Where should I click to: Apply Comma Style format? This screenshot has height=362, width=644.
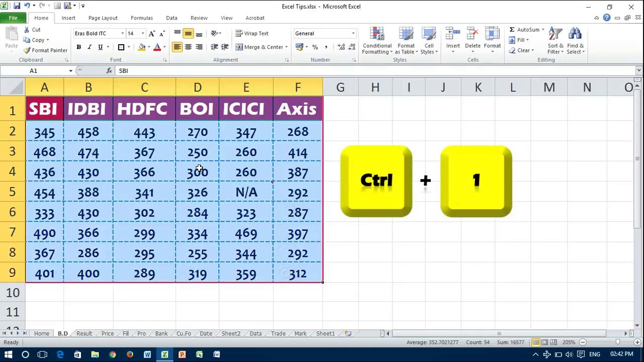point(326,47)
